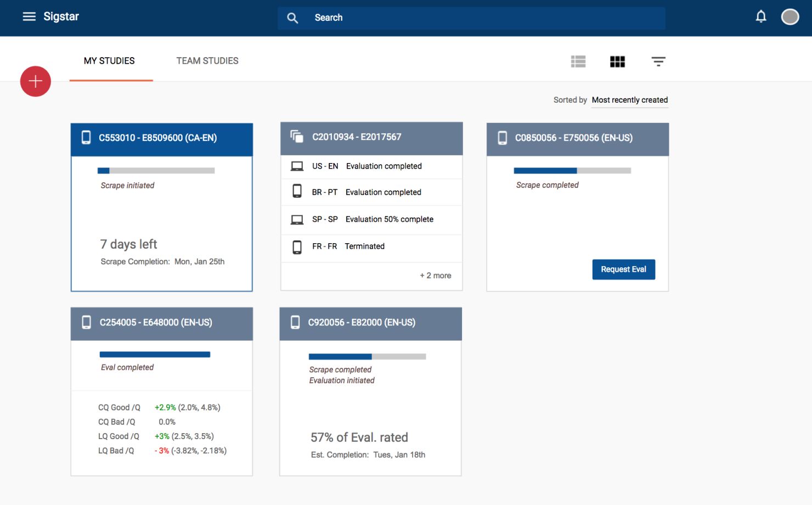Select the TEAM STUDIES tab
Screen dimensions: 812x505
coord(207,61)
